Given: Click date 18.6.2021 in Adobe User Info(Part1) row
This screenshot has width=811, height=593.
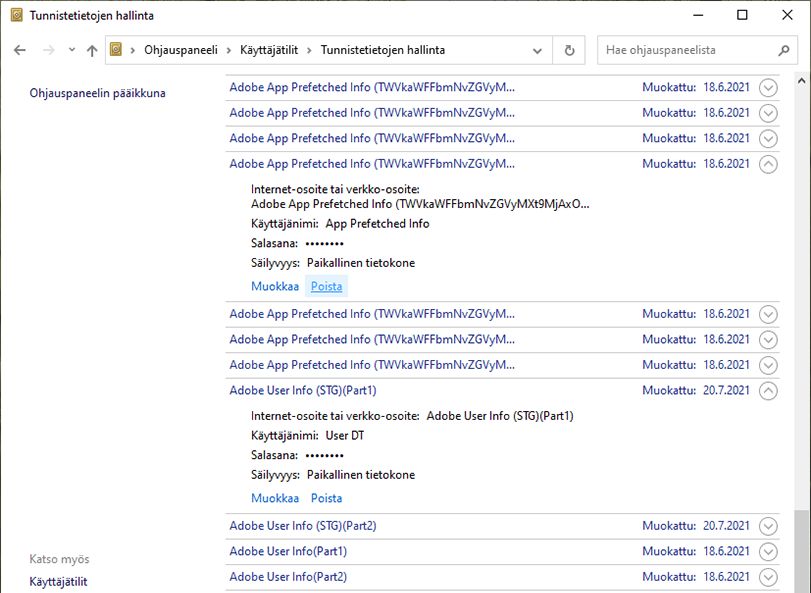Looking at the screenshot, I should [x=726, y=552].
